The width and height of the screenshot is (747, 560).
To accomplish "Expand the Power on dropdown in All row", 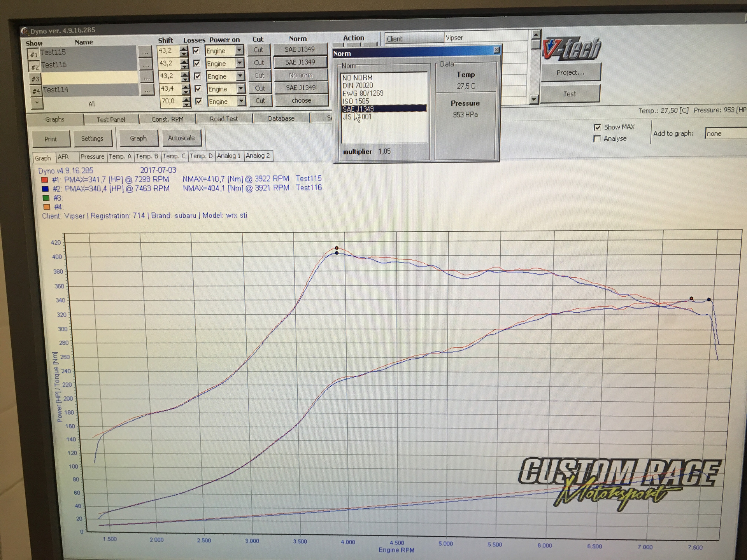I will point(242,101).
